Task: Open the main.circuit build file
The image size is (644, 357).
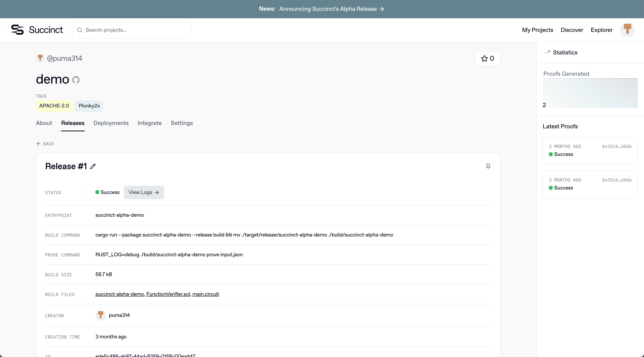Action: (206, 294)
